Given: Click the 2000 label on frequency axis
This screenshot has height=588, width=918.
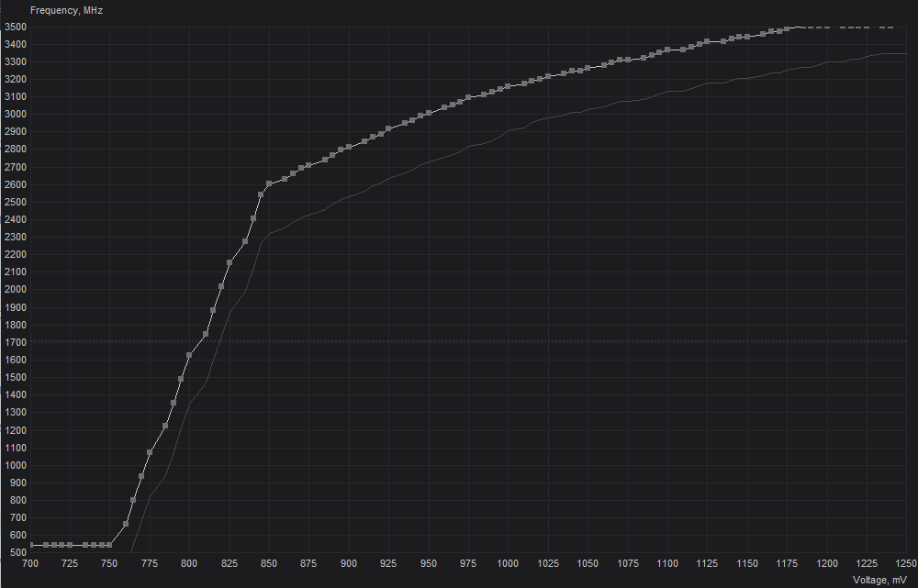Looking at the screenshot, I should point(16,290).
